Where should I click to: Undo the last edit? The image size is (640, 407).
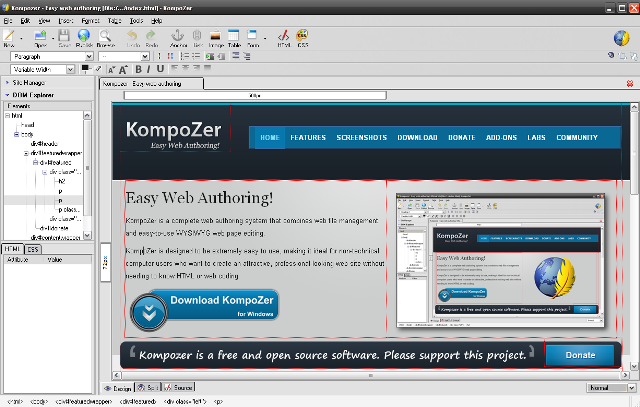(x=133, y=38)
